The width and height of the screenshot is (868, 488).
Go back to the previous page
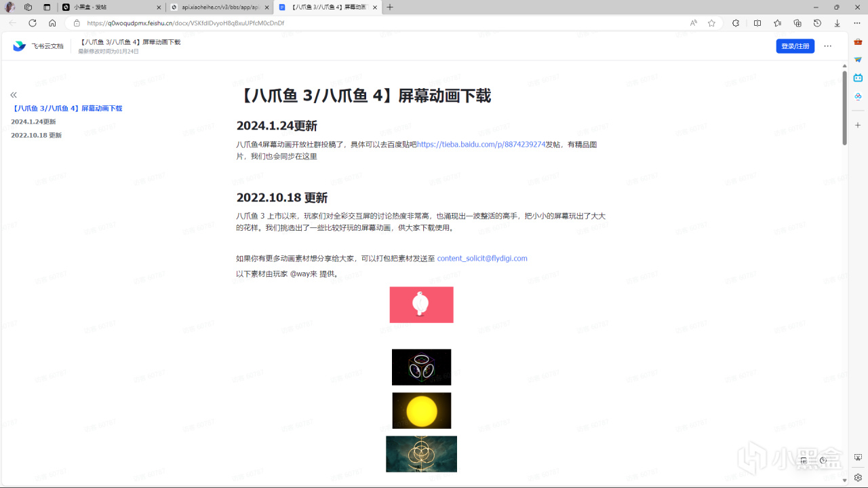tap(12, 22)
